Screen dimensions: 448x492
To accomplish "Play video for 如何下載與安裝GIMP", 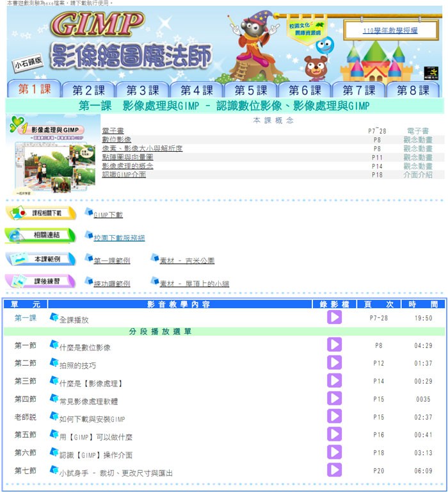I will pyautogui.click(x=334, y=417).
